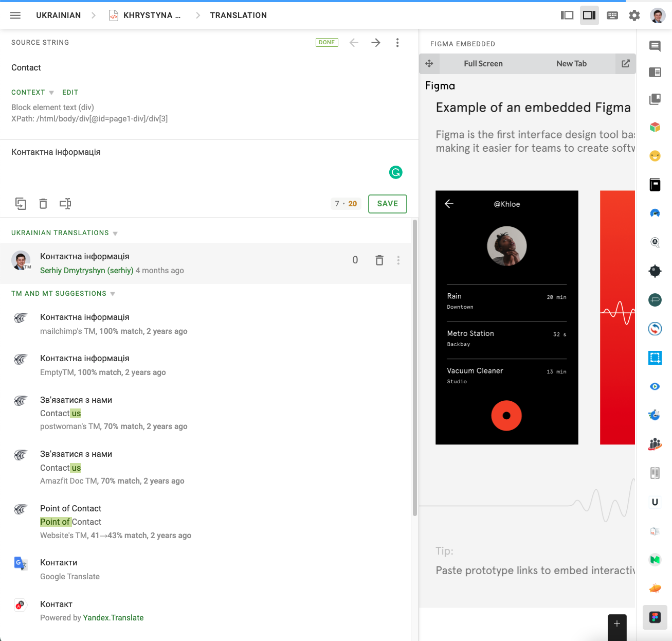Use postwoman's TM 'Зв'язатися з нами' suggestion
The image size is (672, 641).
click(x=206, y=413)
